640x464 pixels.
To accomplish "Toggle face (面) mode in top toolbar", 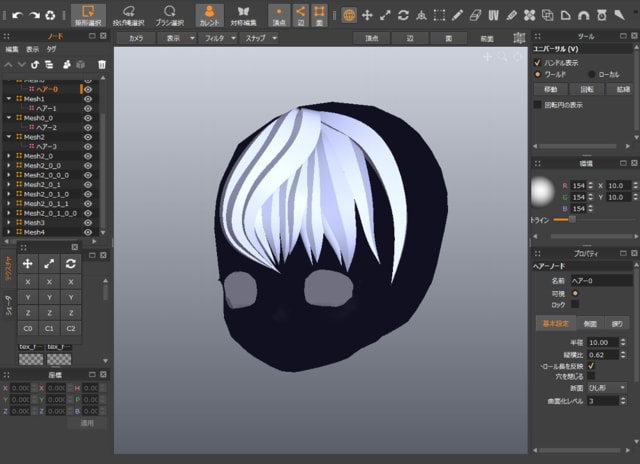I will click(319, 16).
